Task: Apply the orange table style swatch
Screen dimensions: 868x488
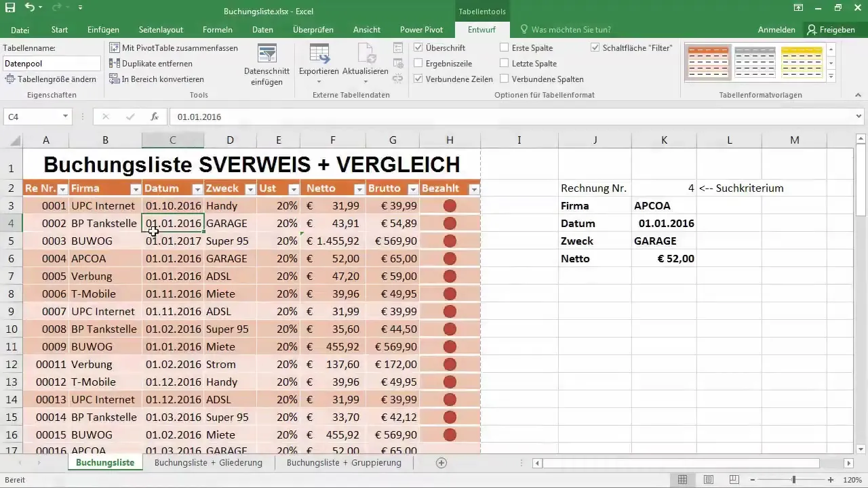Action: tap(708, 62)
